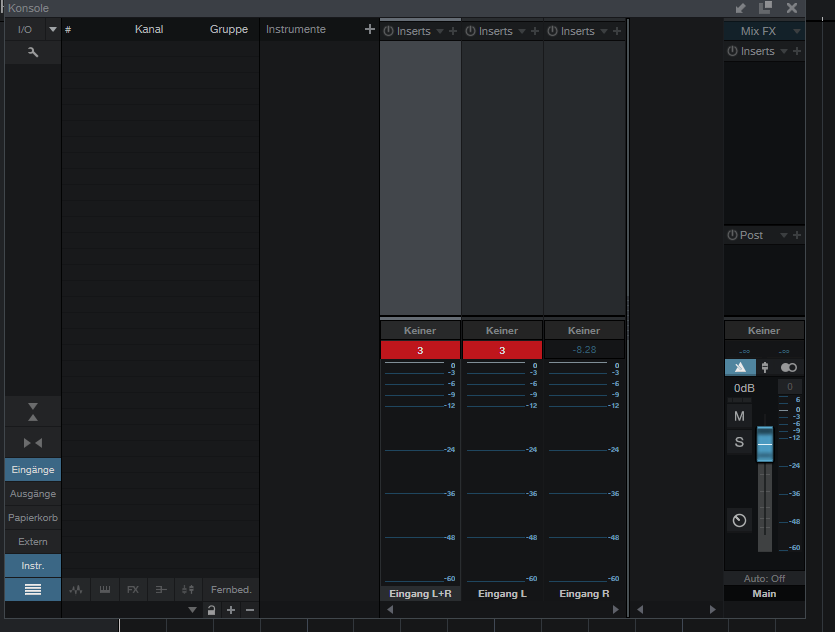The height and width of the screenshot is (632, 835).
Task: Open the Mix FX dropdown
Action: (764, 31)
